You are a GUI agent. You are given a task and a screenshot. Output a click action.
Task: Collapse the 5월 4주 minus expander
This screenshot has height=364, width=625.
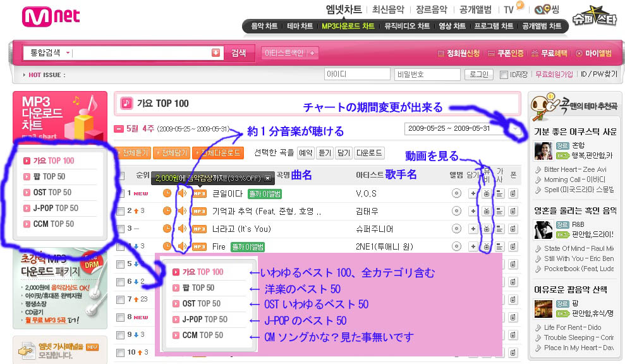point(119,129)
